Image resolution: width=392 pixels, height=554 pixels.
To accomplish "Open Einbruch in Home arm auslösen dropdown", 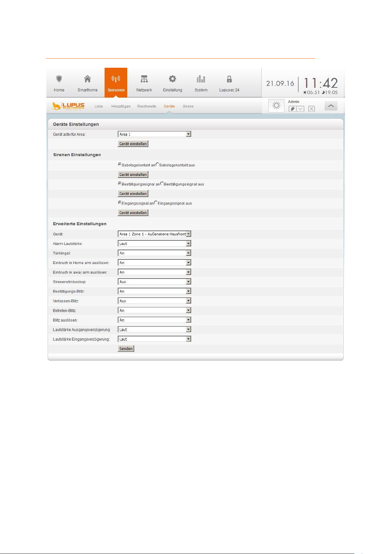I will coord(154,263).
